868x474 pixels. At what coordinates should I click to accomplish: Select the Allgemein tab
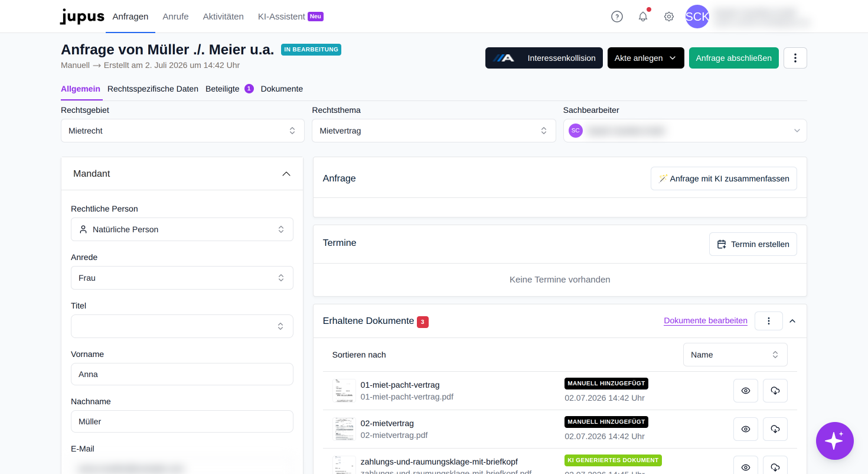pyautogui.click(x=80, y=89)
